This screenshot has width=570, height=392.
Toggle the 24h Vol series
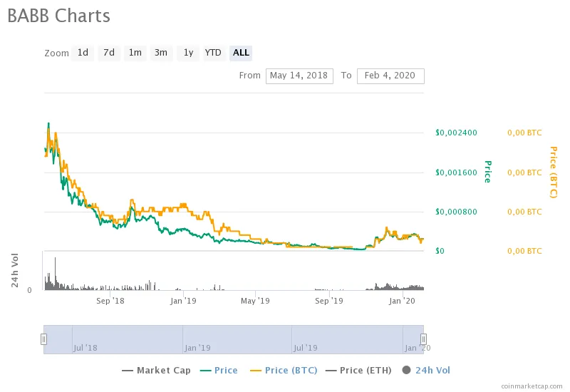coord(426,370)
